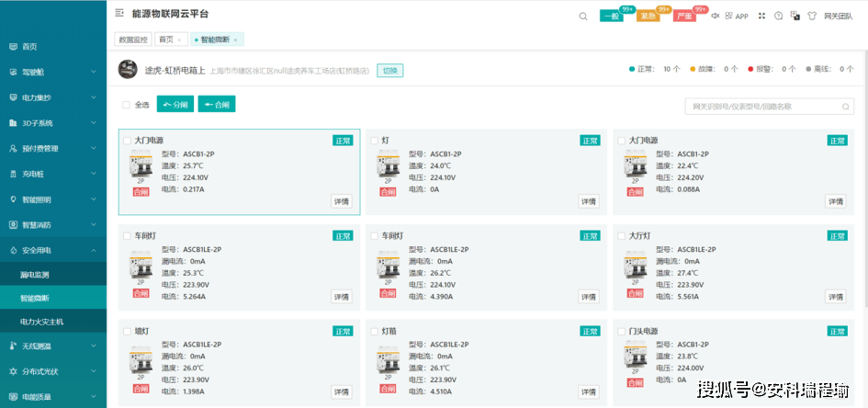This screenshot has width=868, height=408.
Task: Expand the 智能照明 menu chevron
Action: pos(93,199)
